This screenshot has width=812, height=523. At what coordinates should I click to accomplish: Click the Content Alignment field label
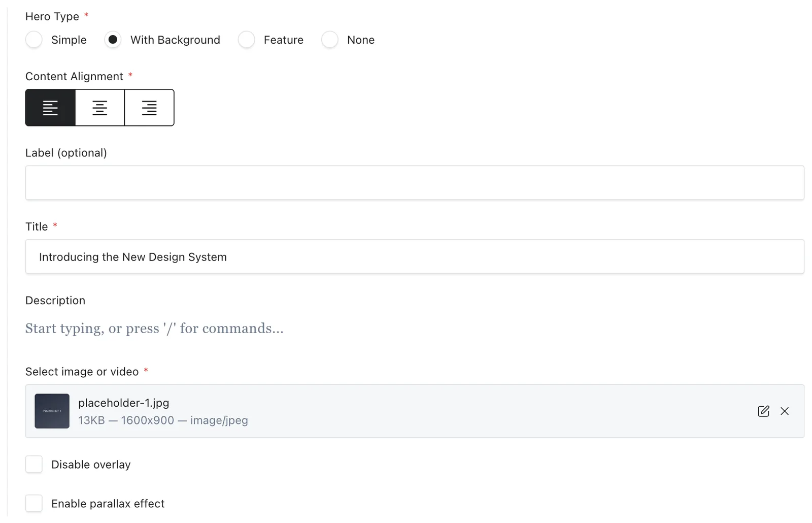pos(74,76)
